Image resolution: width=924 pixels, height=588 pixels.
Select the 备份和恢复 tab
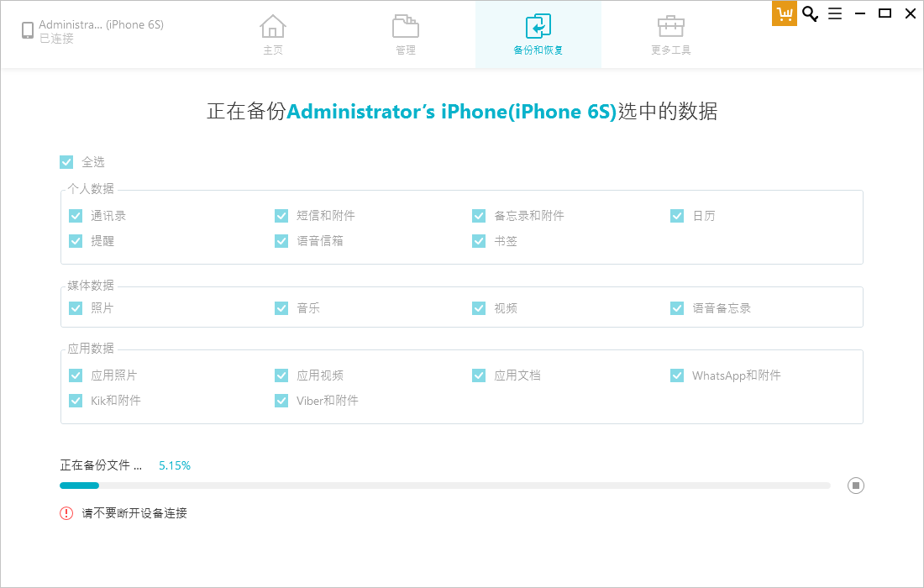point(538,34)
